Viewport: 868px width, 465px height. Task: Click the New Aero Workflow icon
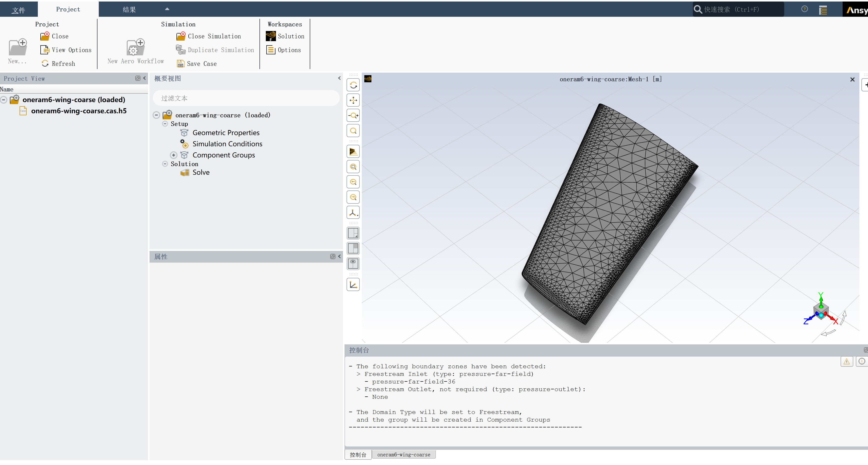[136, 47]
